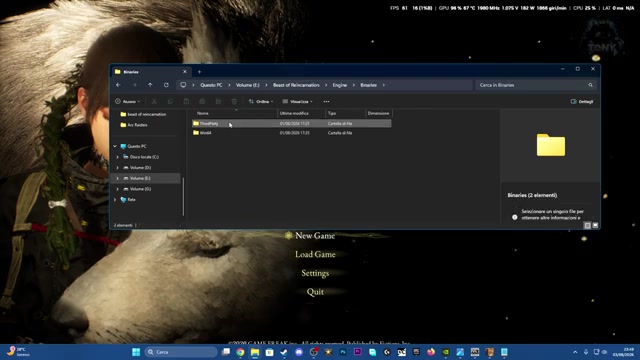This screenshot has height=360, width=640.
Task: Go back in File Explorer
Action: 118,85
